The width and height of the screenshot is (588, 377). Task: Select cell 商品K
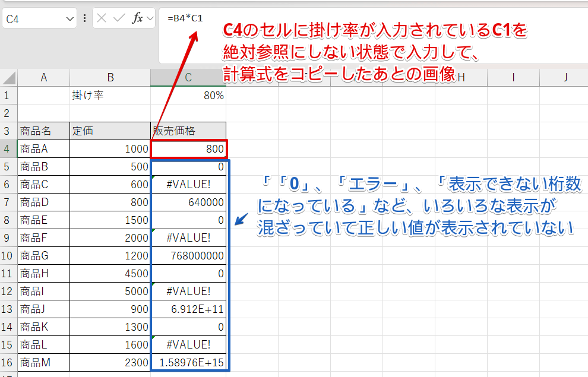pyautogui.click(x=43, y=327)
